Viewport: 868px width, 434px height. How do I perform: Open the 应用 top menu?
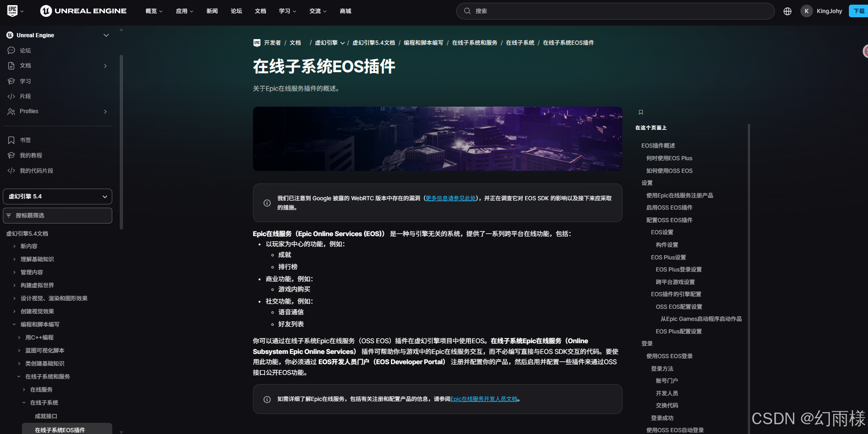[x=185, y=11]
